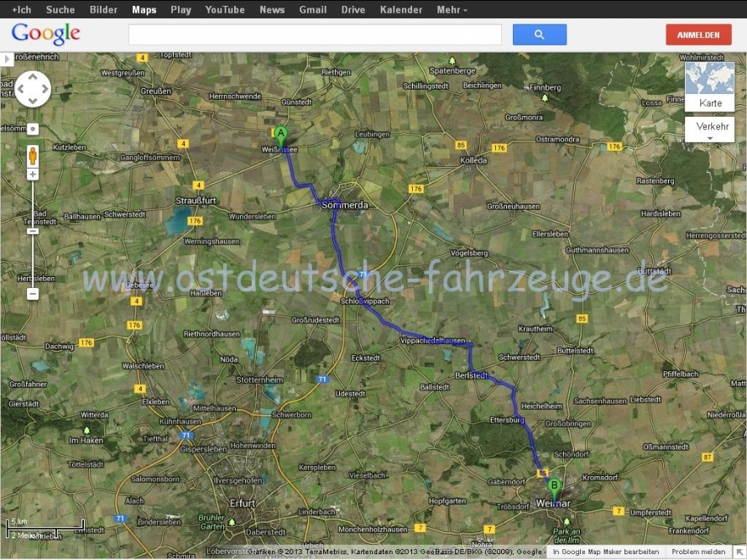
Task: Click the my-location circle button below pan control
Action: pyautogui.click(x=33, y=128)
